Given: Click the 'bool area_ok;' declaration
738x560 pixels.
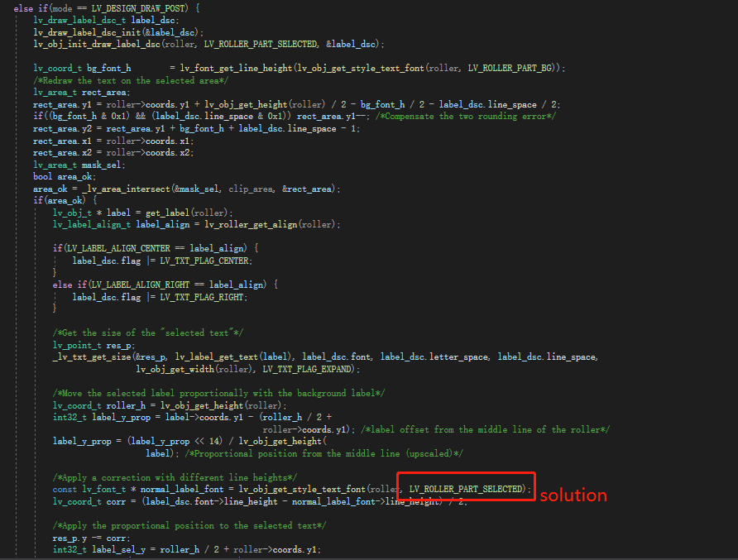Looking at the screenshot, I should 65,176.
